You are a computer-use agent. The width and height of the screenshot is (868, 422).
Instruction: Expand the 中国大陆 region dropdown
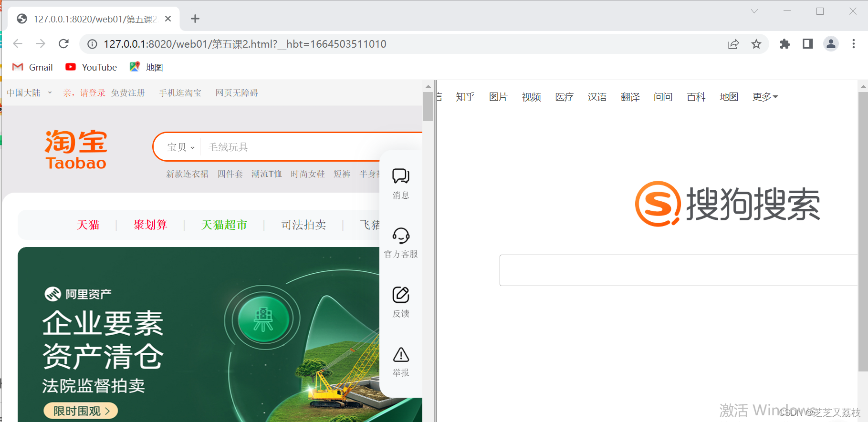click(29, 93)
